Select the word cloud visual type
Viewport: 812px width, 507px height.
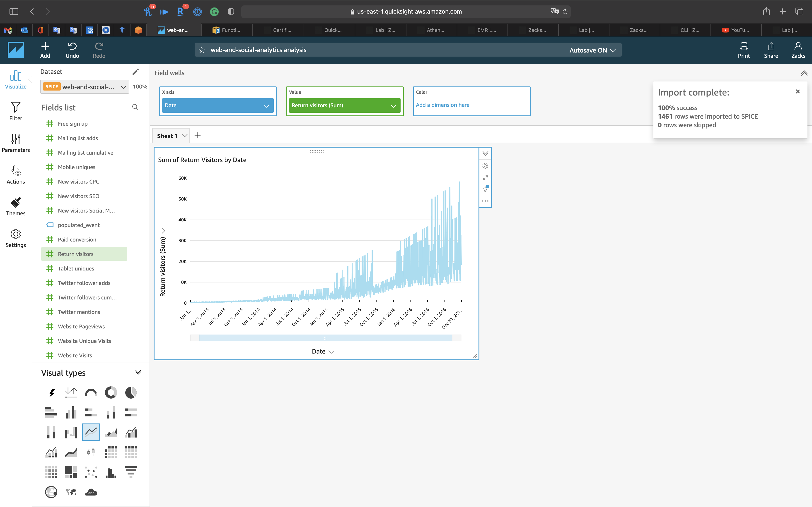[x=91, y=492]
